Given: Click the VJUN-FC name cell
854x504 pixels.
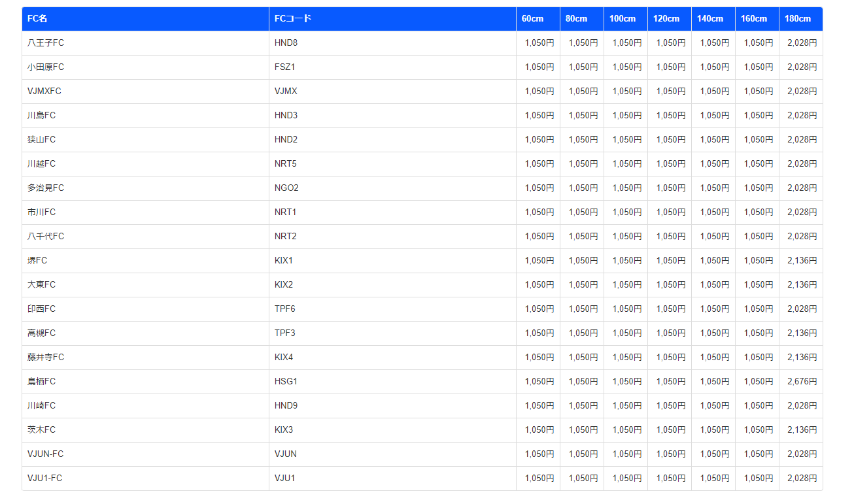Looking at the screenshot, I should [46, 454].
